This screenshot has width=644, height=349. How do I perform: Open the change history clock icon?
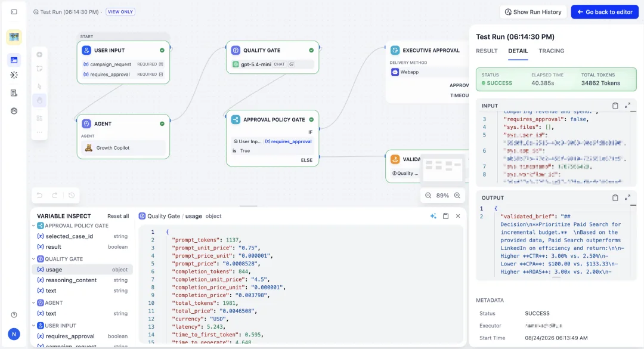[72, 195]
